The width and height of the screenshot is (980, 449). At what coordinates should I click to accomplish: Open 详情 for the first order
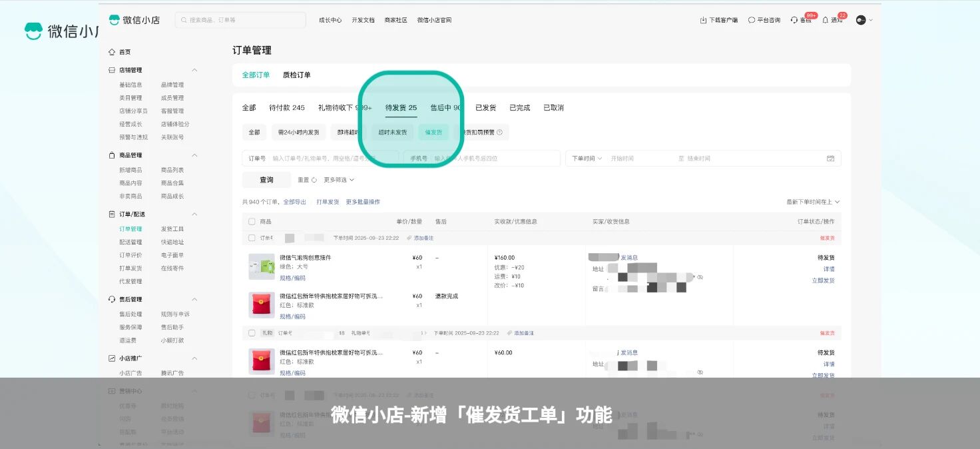tap(829, 269)
